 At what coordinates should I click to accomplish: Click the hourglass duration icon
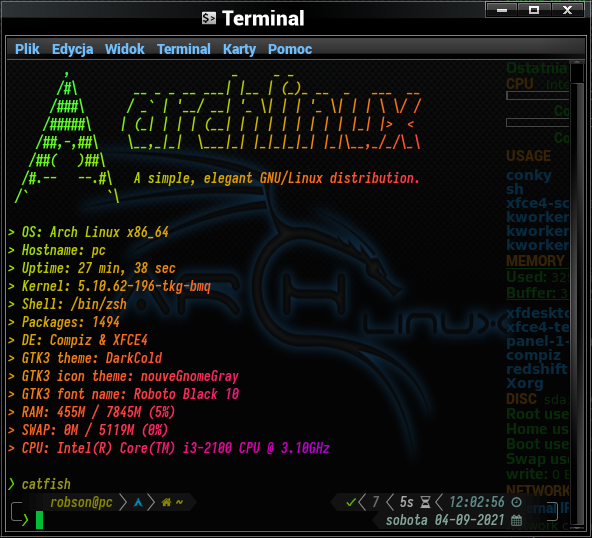pos(426,502)
